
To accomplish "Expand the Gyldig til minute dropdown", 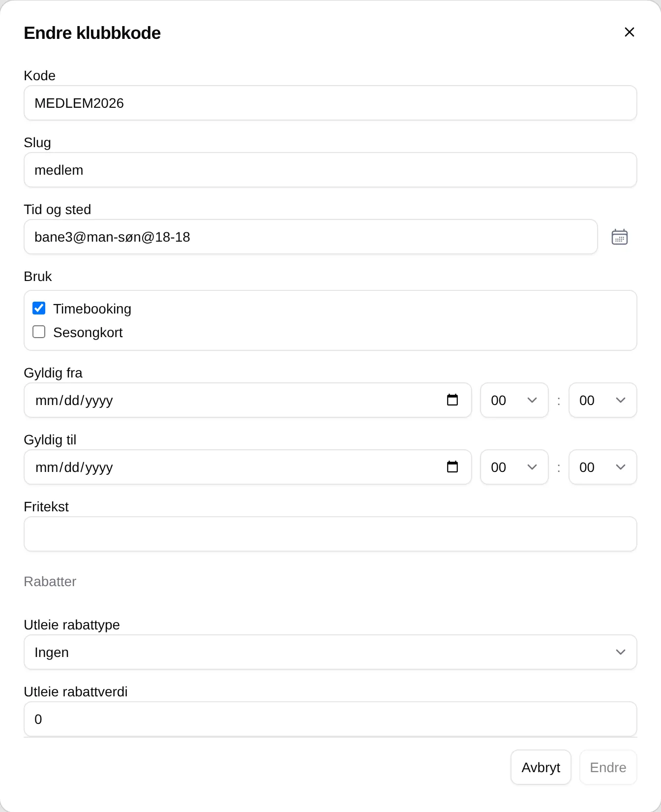I will (x=602, y=467).
